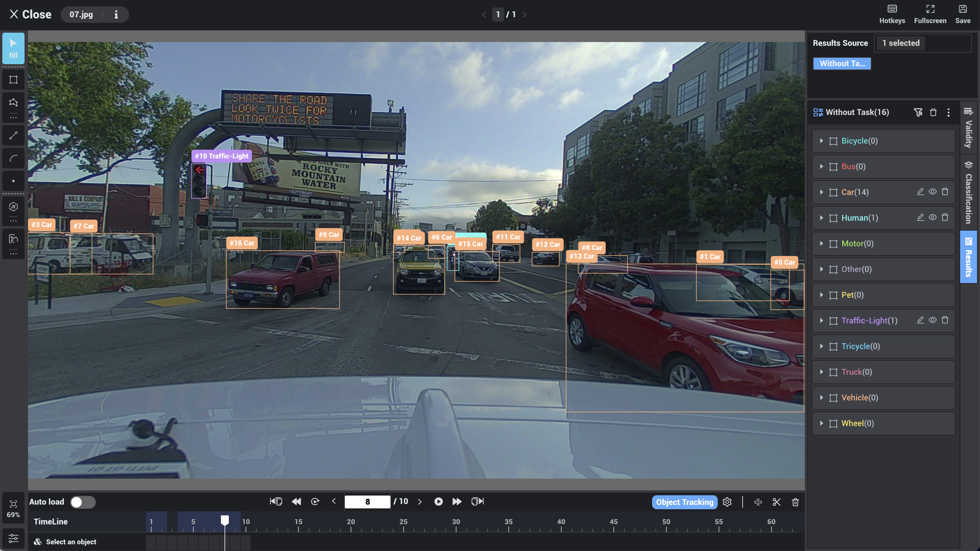Select the polygon drawing tool
Viewport: 980px width, 551px height.
pos(13,103)
